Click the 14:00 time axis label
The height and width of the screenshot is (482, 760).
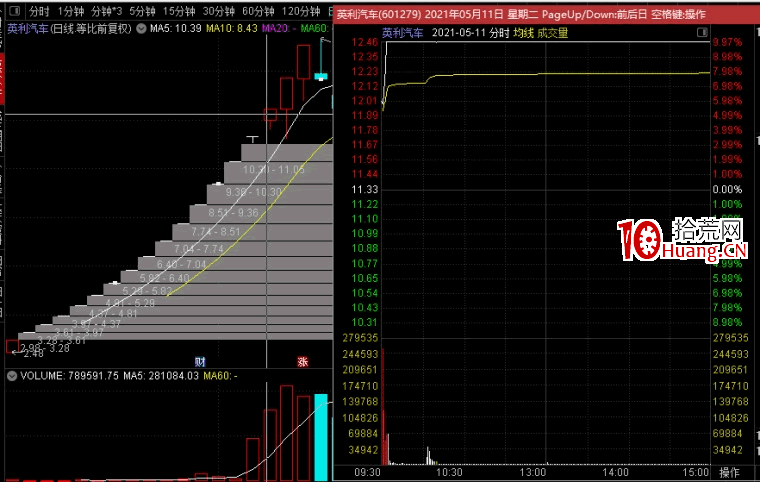coord(616,472)
